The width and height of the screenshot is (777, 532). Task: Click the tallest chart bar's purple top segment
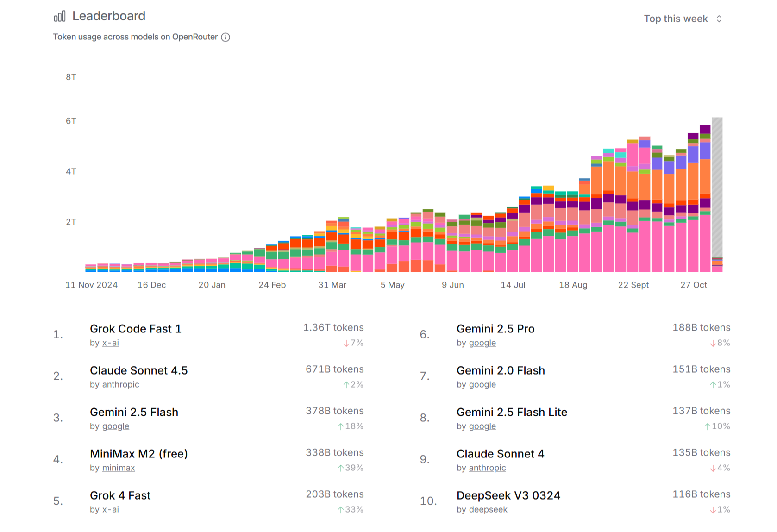(705, 129)
